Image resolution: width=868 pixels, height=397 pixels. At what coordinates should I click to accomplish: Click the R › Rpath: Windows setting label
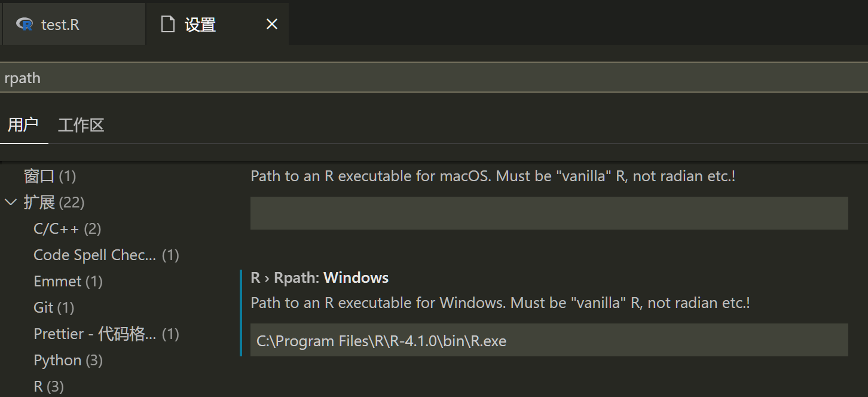coord(319,277)
